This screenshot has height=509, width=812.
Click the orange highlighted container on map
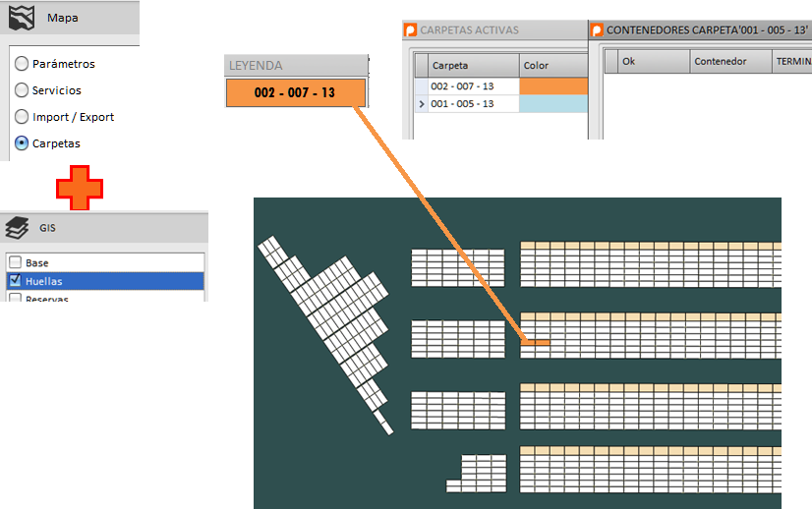click(535, 342)
